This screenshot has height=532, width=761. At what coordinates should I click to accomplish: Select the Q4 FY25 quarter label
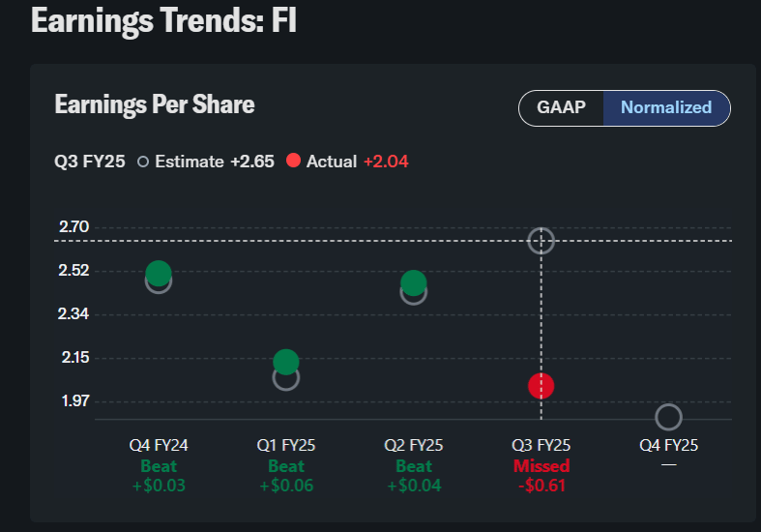(x=668, y=446)
